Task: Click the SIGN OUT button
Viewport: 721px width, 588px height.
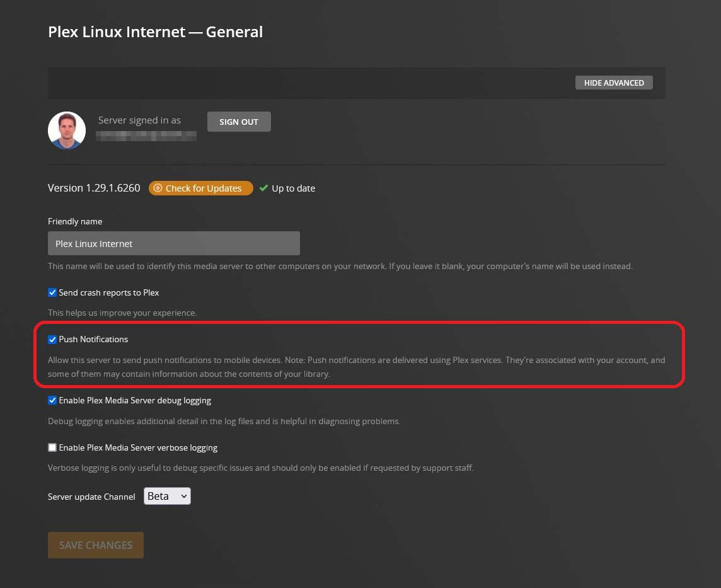Action: pos(239,122)
